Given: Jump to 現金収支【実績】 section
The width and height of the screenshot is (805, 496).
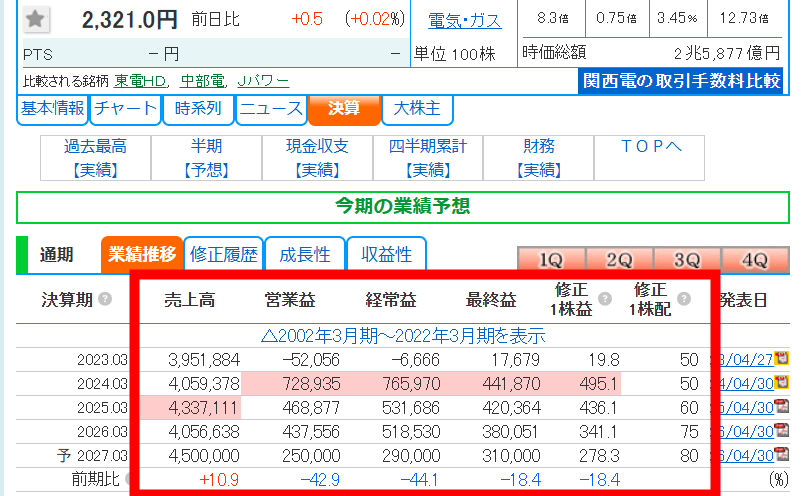Looking at the screenshot, I should [x=317, y=158].
